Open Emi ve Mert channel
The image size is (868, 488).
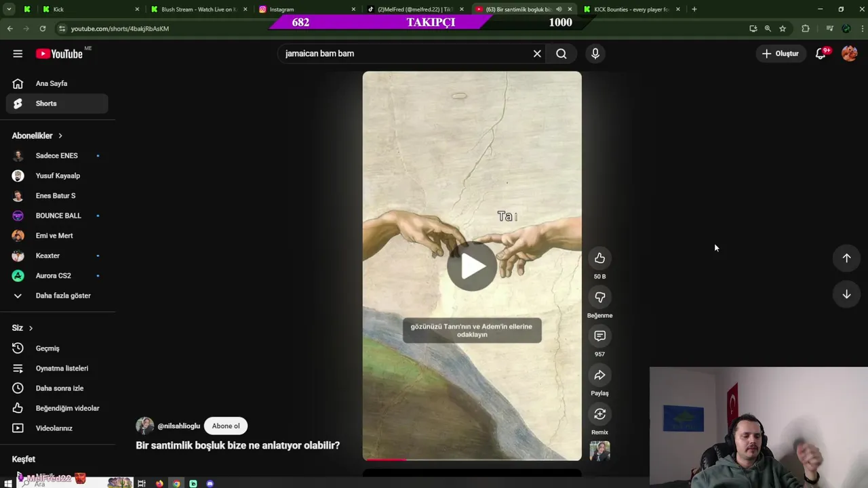pyautogui.click(x=57, y=236)
